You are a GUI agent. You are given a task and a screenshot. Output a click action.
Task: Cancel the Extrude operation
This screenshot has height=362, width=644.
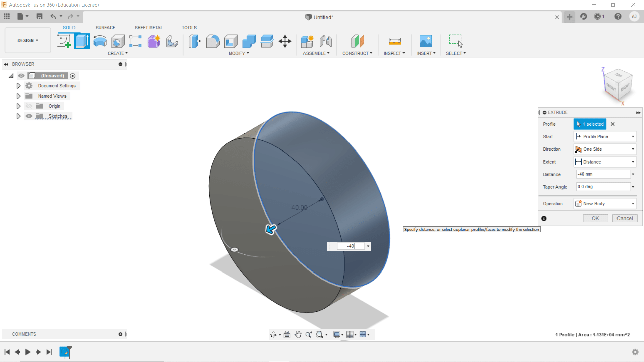[x=624, y=218]
